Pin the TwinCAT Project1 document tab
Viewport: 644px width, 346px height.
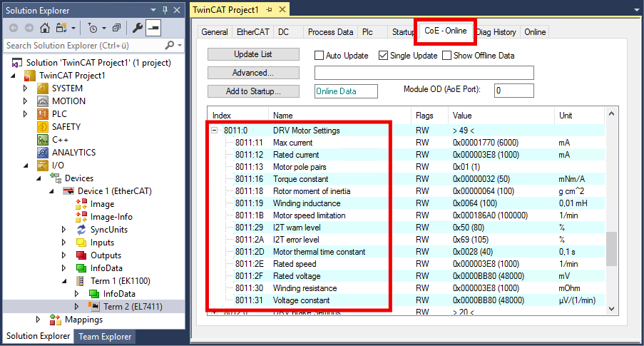click(x=269, y=9)
